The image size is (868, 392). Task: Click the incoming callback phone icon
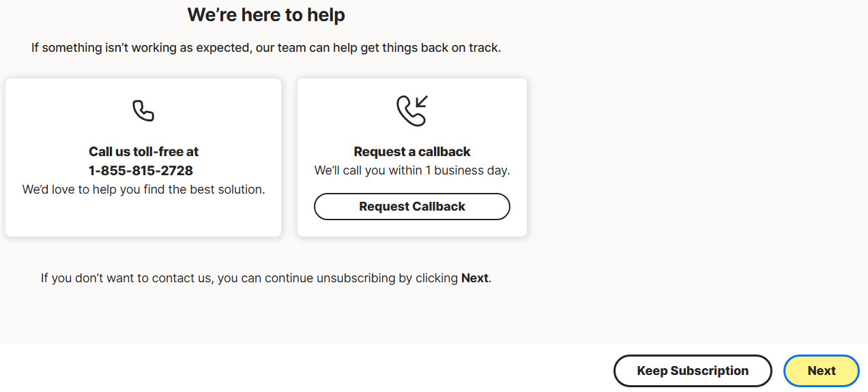411,112
